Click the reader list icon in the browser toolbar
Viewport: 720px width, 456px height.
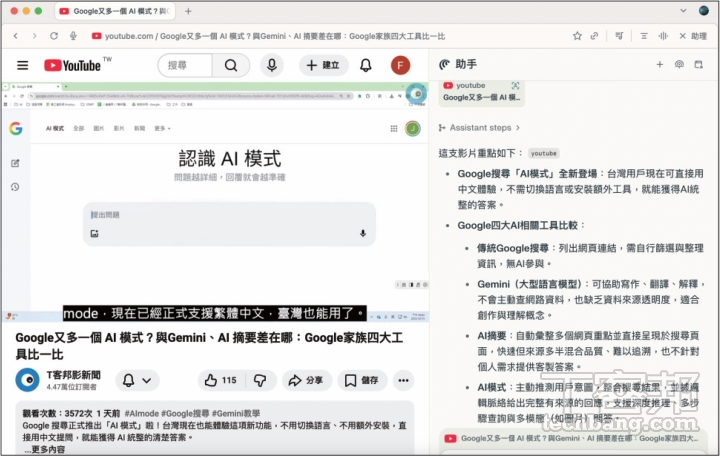[644, 36]
